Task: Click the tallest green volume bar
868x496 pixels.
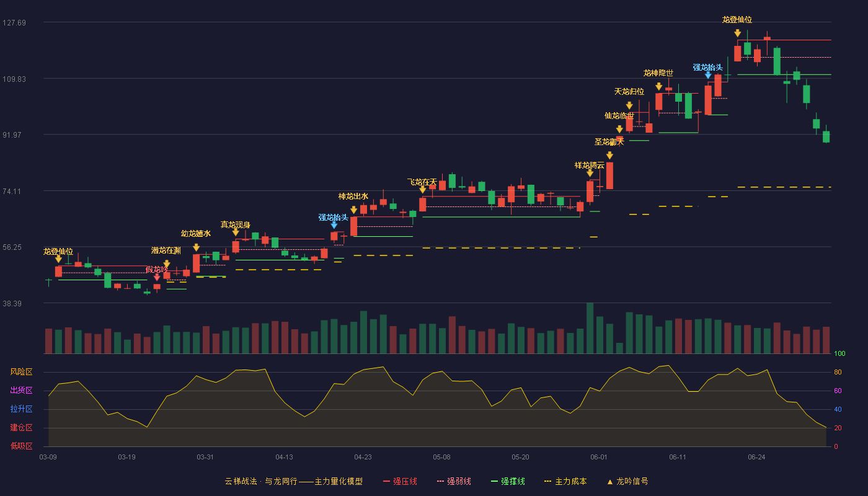Action: pyautogui.click(x=590, y=328)
